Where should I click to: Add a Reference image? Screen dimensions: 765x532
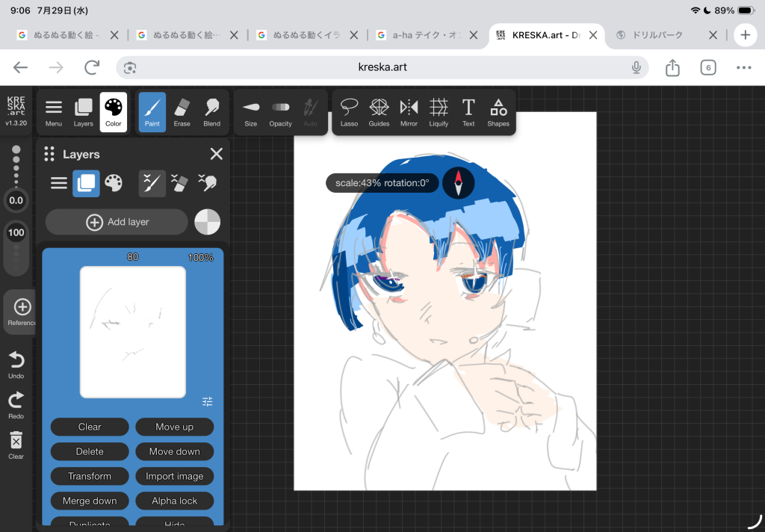(x=22, y=312)
